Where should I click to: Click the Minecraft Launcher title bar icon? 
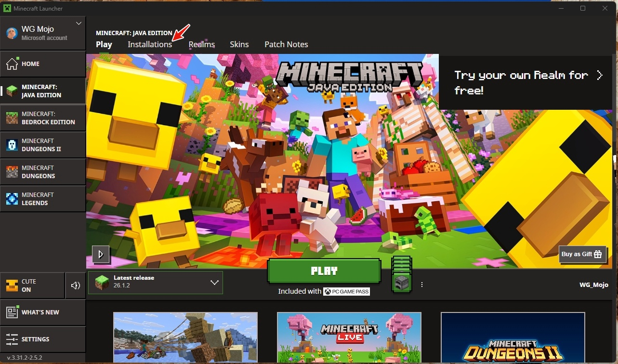[7, 8]
